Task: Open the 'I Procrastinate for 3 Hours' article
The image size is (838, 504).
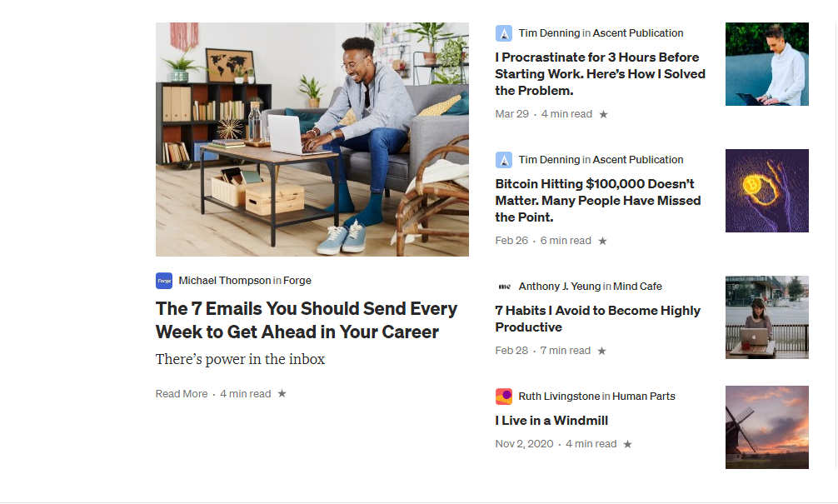Action: (600, 74)
